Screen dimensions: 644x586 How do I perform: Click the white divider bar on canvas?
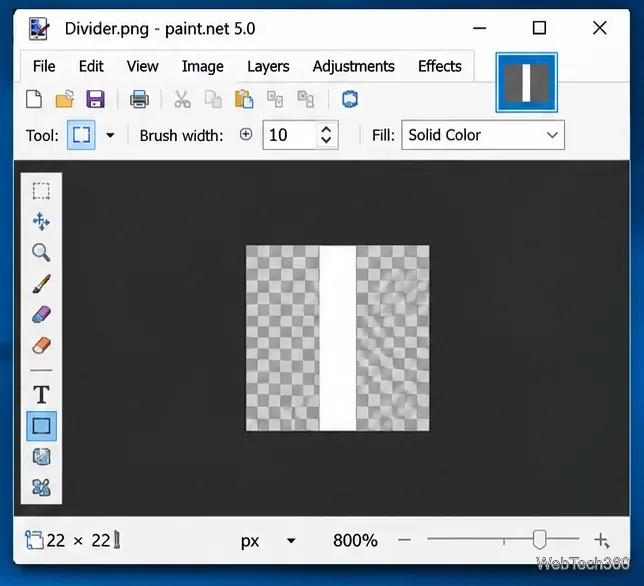coord(338,338)
